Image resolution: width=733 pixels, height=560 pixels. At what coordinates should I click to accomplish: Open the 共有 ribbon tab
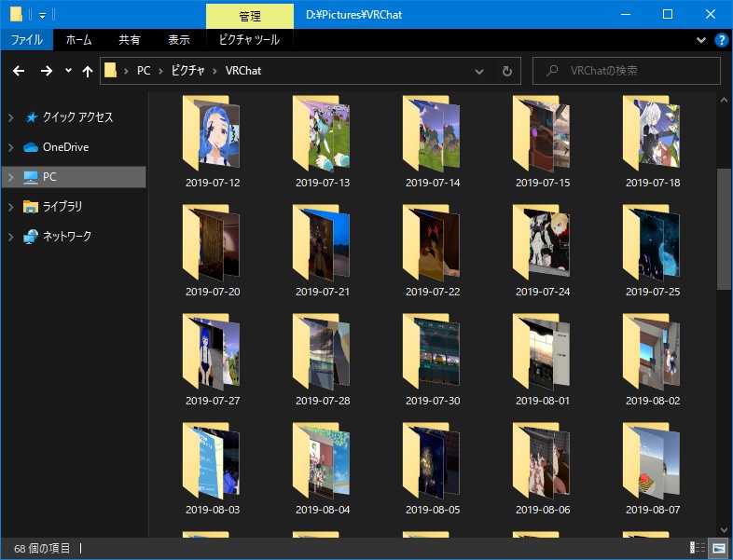[x=130, y=40]
